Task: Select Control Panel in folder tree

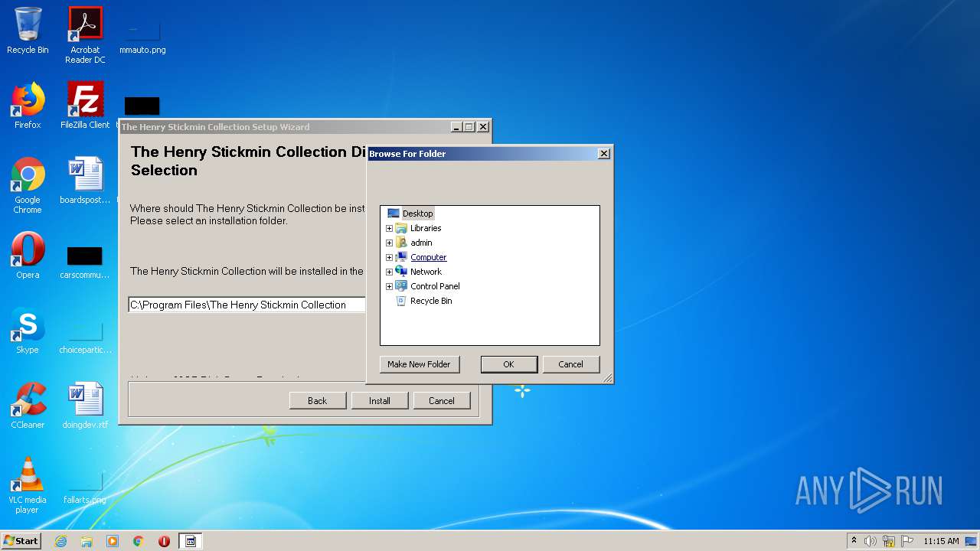Action: point(435,286)
